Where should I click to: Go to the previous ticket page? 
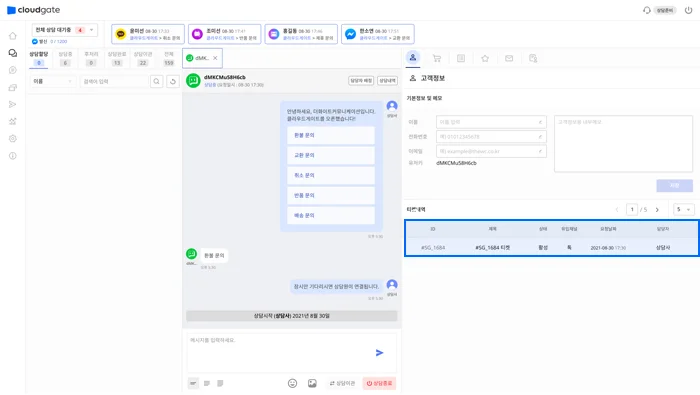click(x=617, y=209)
